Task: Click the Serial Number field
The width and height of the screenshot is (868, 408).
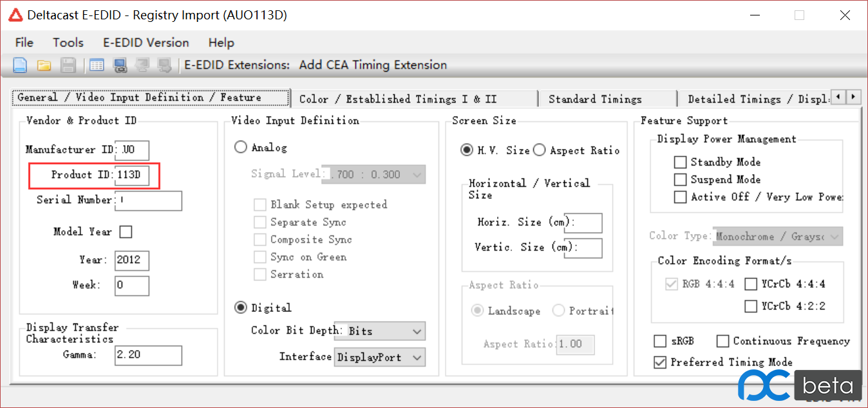Action: pyautogui.click(x=148, y=200)
